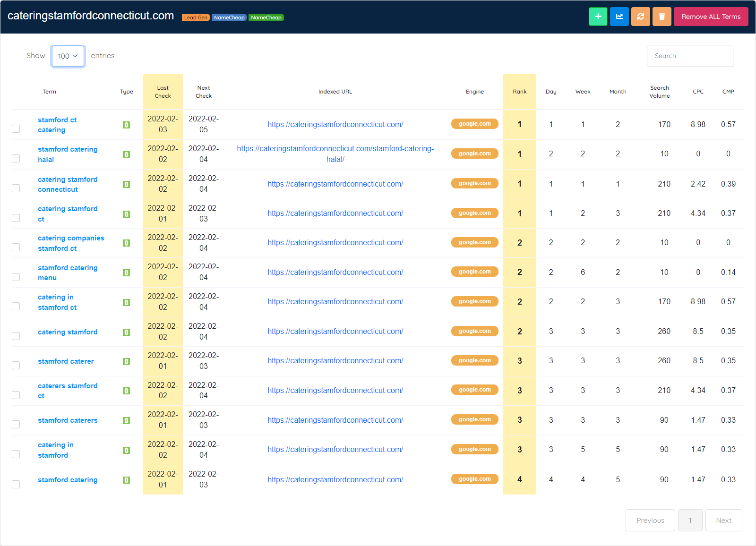This screenshot has width=756, height=546.
Task: Check the 'catering companies stamford ct' row checkbox
Action: [16, 247]
